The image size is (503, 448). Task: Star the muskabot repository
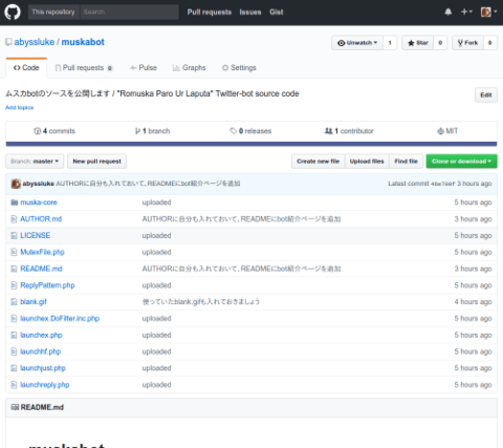(x=418, y=43)
